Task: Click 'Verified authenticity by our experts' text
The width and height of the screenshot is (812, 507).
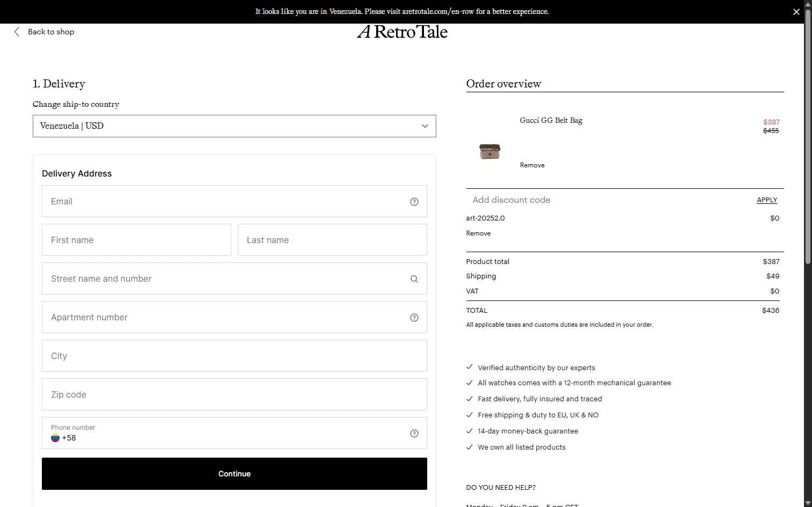Action: point(536,368)
